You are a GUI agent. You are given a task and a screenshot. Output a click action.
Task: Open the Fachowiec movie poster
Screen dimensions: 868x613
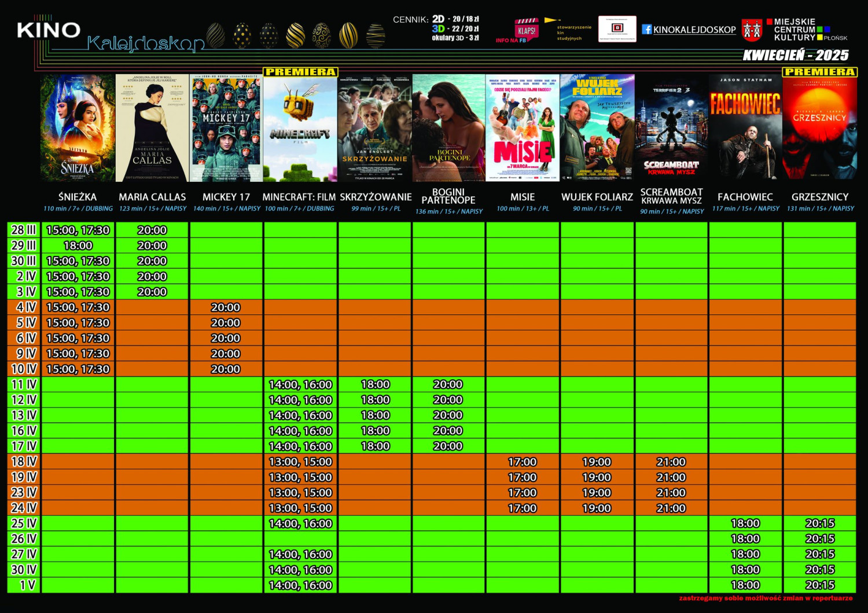coord(745,128)
